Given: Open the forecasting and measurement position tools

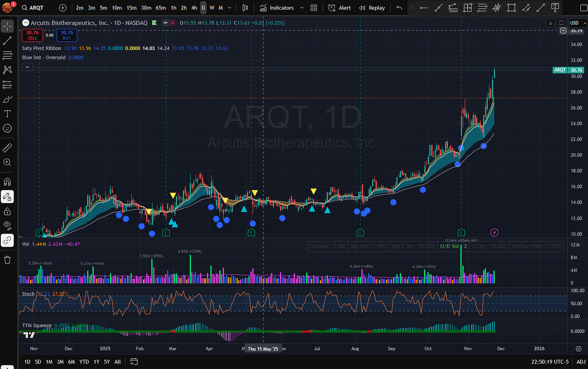Looking at the screenshot, I should click(x=7, y=84).
